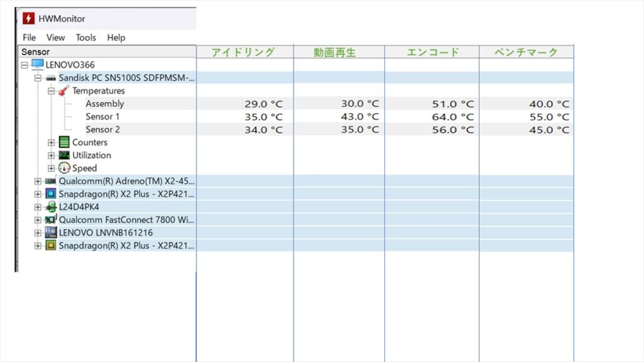The height and width of the screenshot is (362, 644).
Task: Click the L24D4PK4 battery icon
Action: 51,207
